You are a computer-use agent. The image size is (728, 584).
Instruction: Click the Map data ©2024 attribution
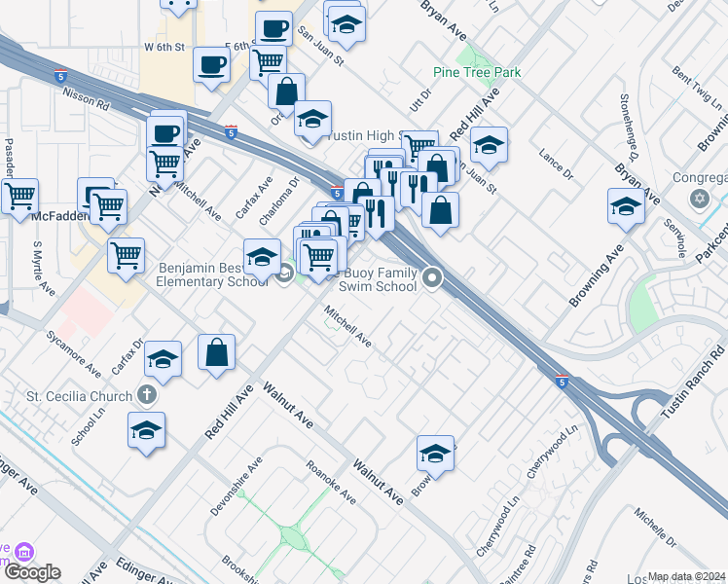tap(686, 576)
